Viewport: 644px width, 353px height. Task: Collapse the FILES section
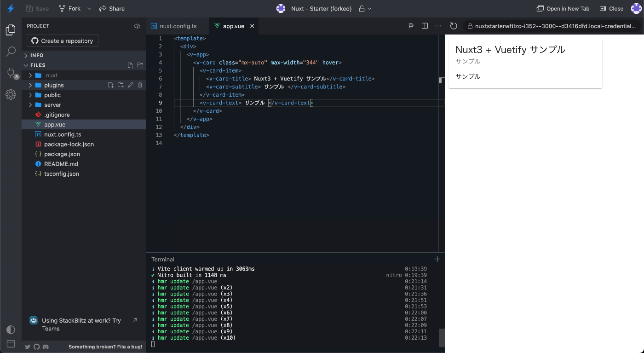(x=26, y=65)
